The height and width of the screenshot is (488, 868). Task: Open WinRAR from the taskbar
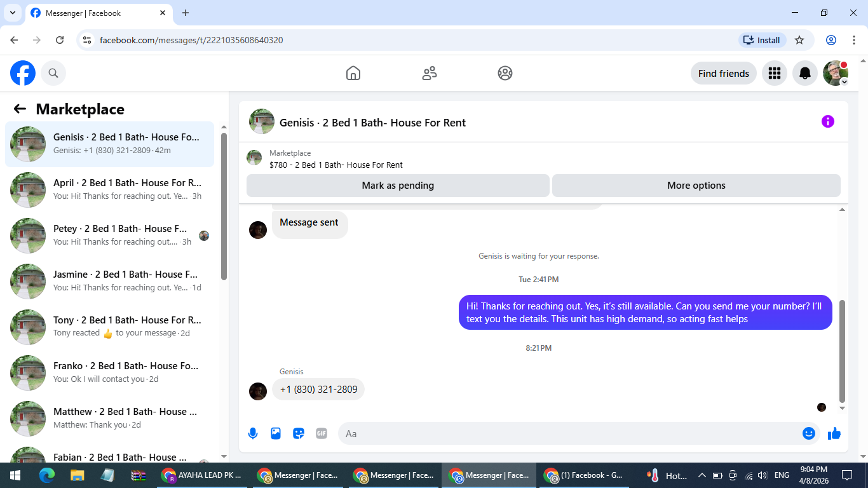pos(139,475)
